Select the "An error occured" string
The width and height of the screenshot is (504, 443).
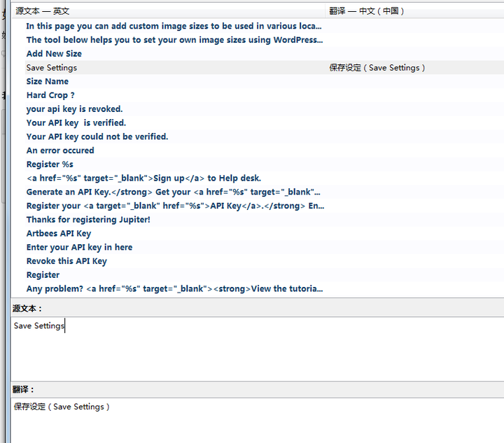tap(60, 150)
